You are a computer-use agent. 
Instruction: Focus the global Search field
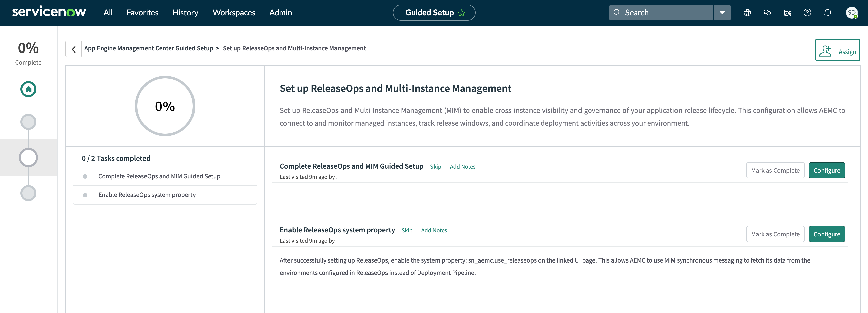tap(661, 13)
